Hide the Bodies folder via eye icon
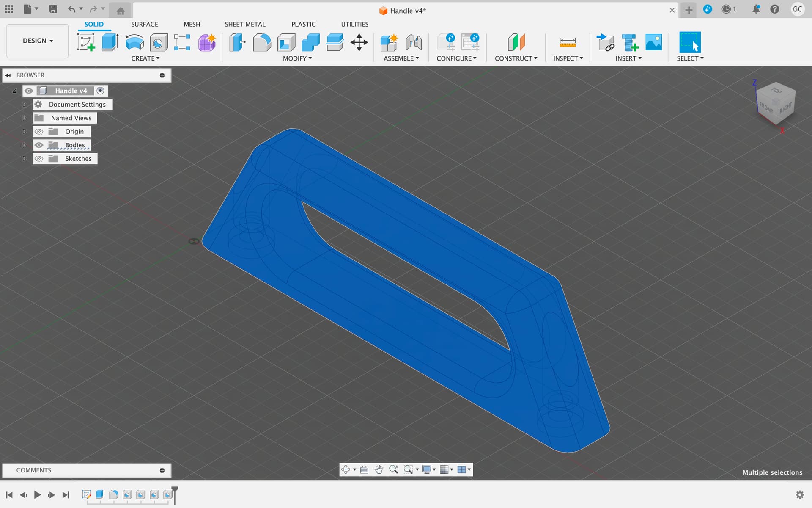 click(x=39, y=145)
